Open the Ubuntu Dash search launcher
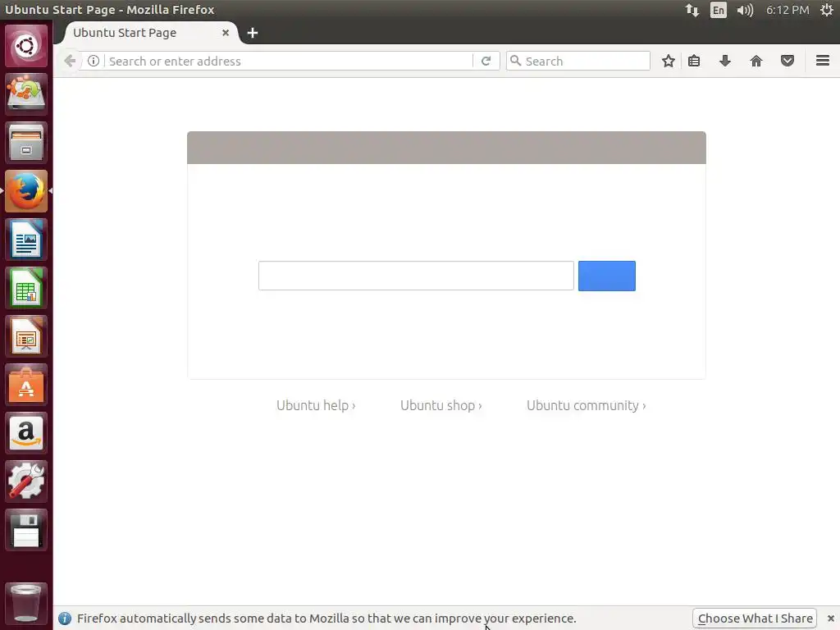This screenshot has height=630, width=840. (25, 46)
